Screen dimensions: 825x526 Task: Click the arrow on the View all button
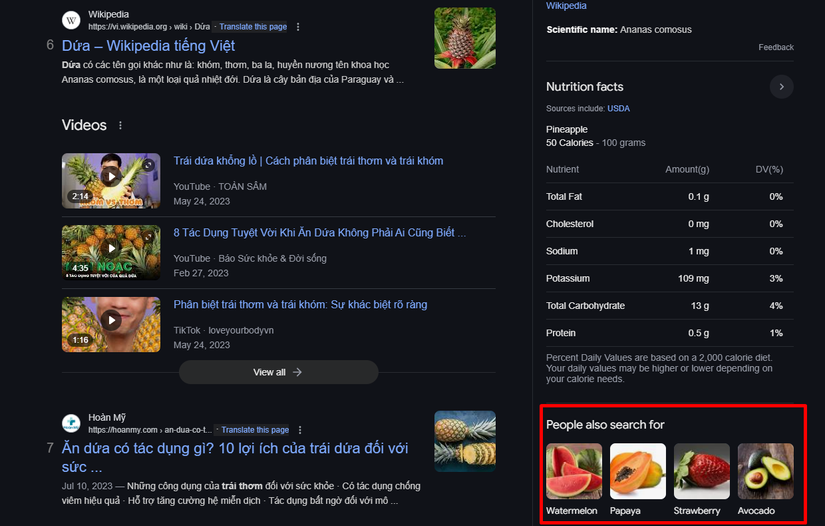pos(297,372)
